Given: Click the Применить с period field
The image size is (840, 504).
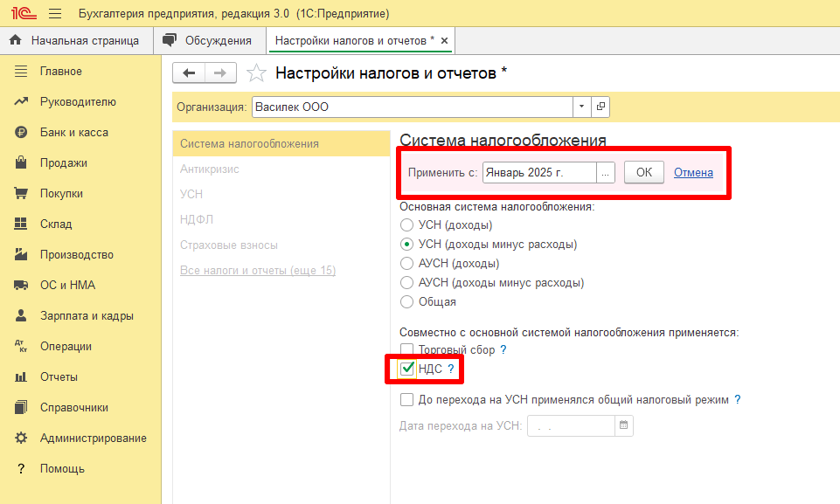Looking at the screenshot, I should point(539,172).
